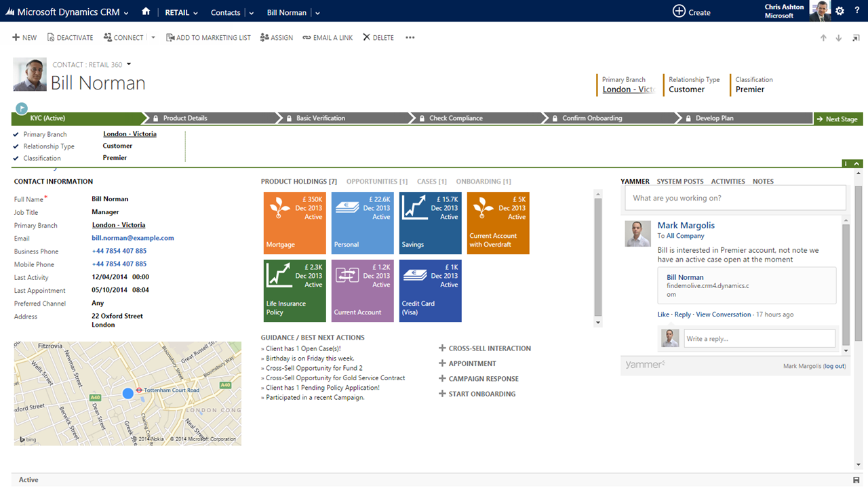Open the Contact: Retail 360 form selector

[129, 64]
